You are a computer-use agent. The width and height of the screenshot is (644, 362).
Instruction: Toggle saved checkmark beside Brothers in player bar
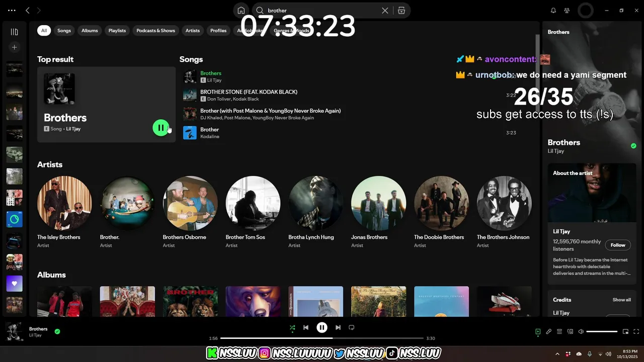pos(57,331)
